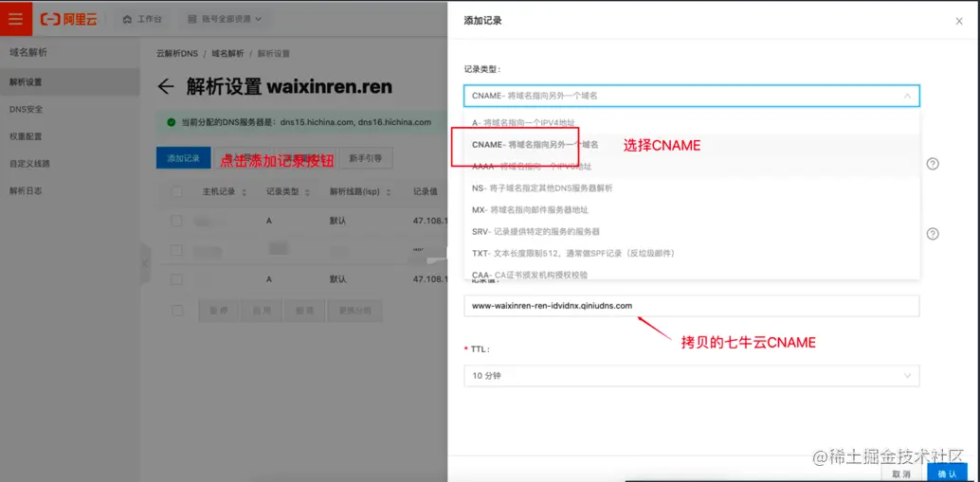
Task: Choose the A- IPV4 address option
Action: [691, 123]
